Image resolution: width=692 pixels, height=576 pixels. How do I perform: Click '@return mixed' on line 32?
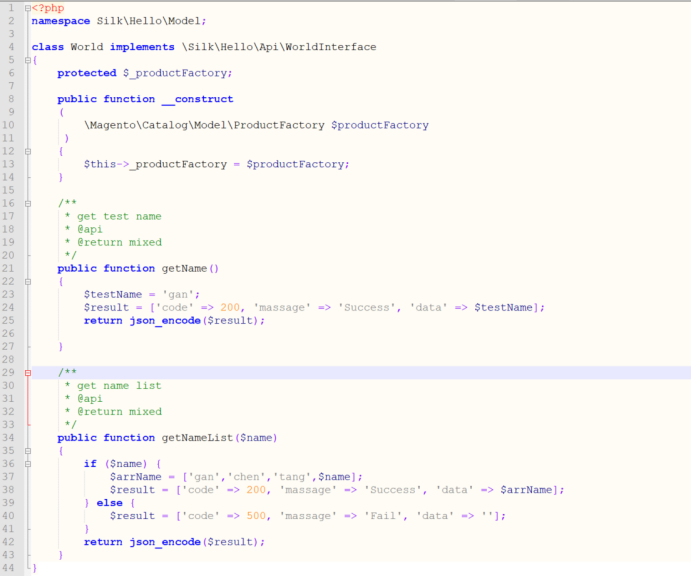click(120, 412)
